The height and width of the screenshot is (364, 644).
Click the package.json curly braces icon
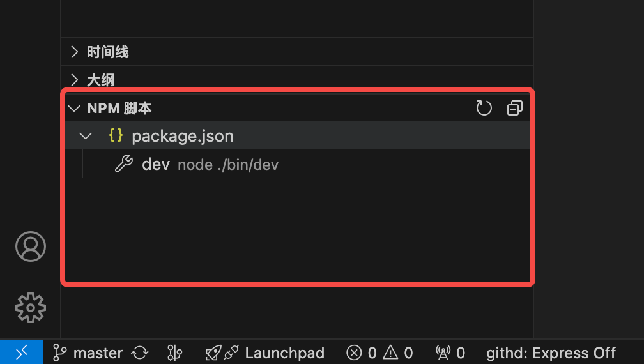tap(116, 135)
